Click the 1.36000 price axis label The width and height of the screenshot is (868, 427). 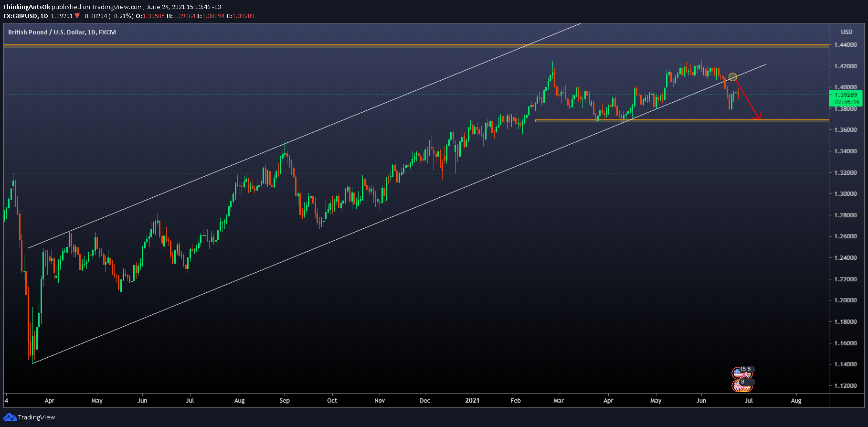point(846,130)
